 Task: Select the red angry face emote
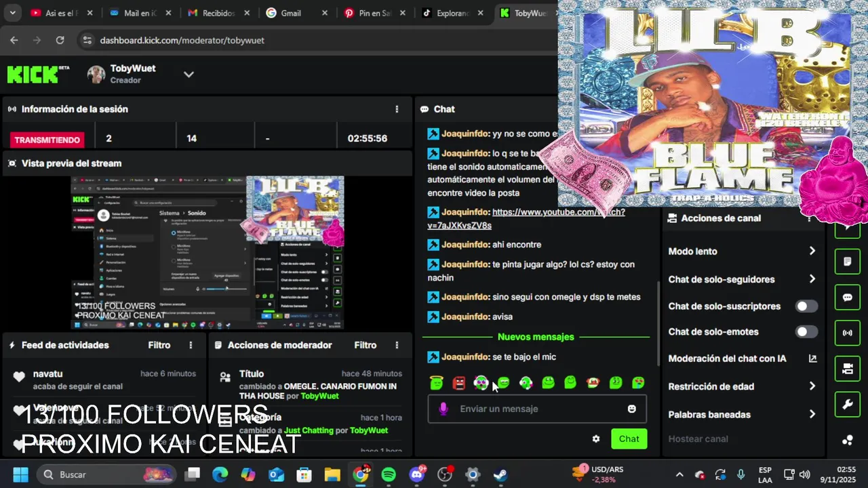coord(459,383)
